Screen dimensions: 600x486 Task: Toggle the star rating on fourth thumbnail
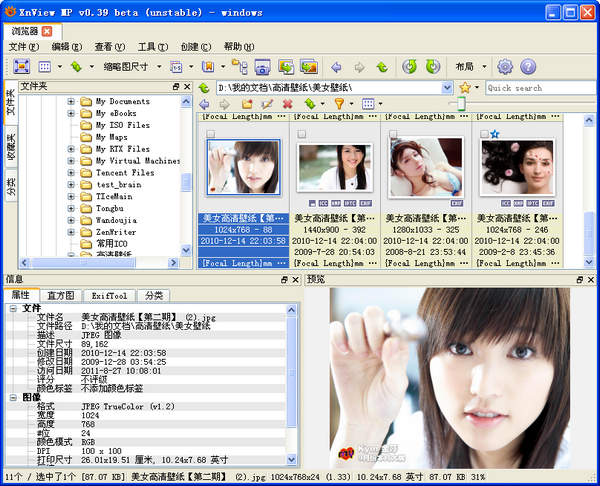coord(495,134)
